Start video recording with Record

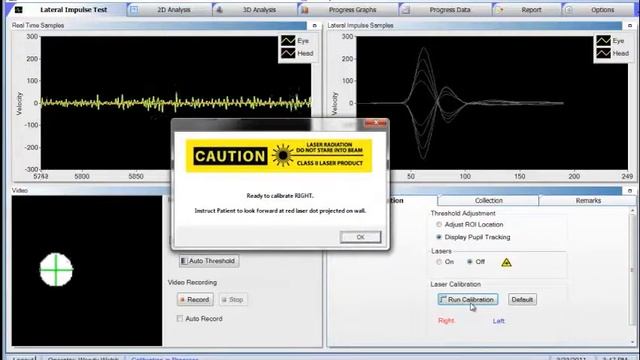click(x=195, y=300)
